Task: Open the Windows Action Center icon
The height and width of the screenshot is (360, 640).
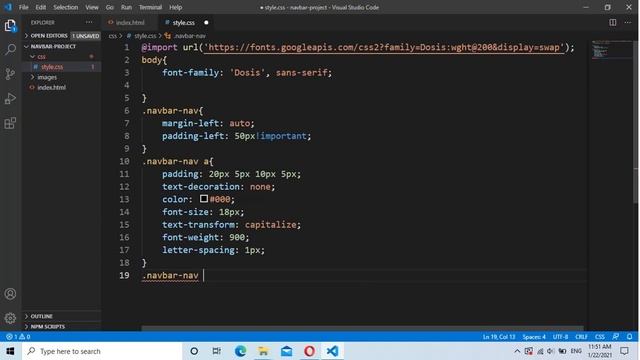Action: click(624, 351)
